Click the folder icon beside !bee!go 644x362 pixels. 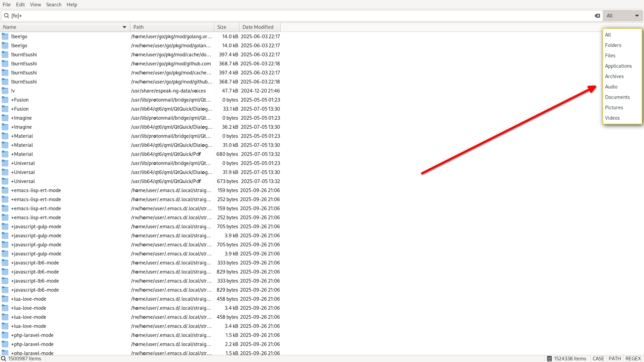click(x=5, y=36)
